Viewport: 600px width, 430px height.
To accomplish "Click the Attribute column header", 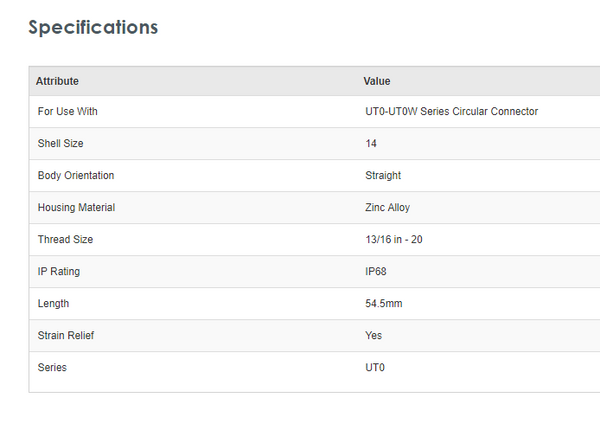I will [57, 81].
